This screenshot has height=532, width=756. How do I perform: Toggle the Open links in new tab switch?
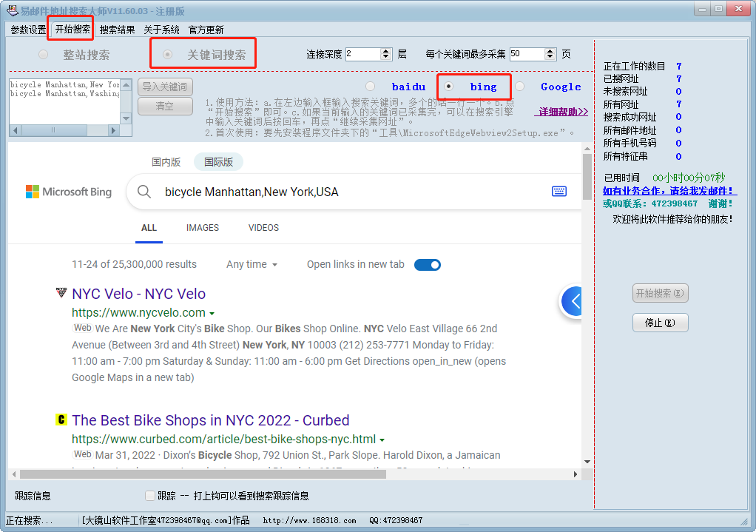[427, 265]
